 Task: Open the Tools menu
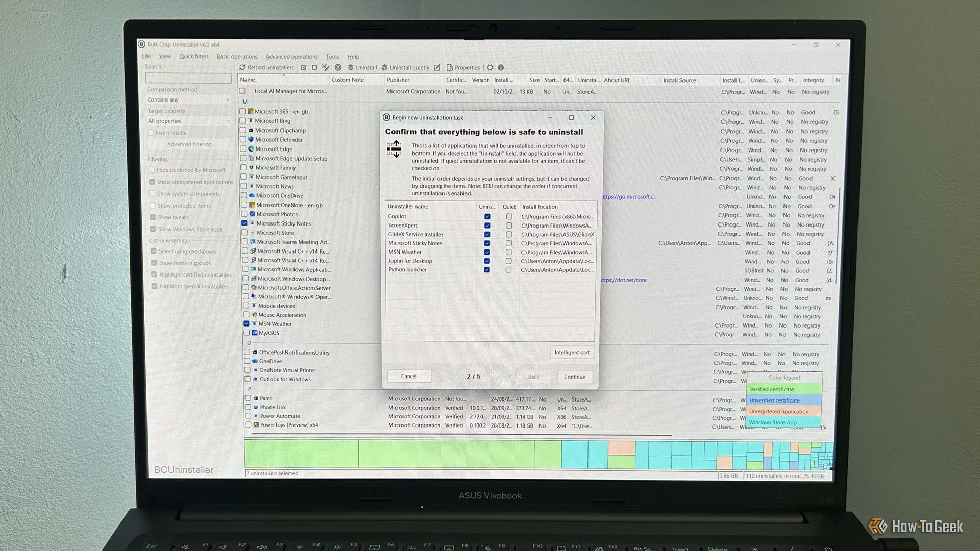tap(332, 57)
